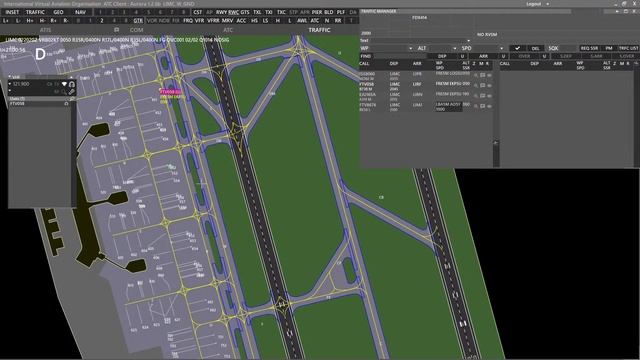Toggle the VFRR routes display

coord(213,20)
